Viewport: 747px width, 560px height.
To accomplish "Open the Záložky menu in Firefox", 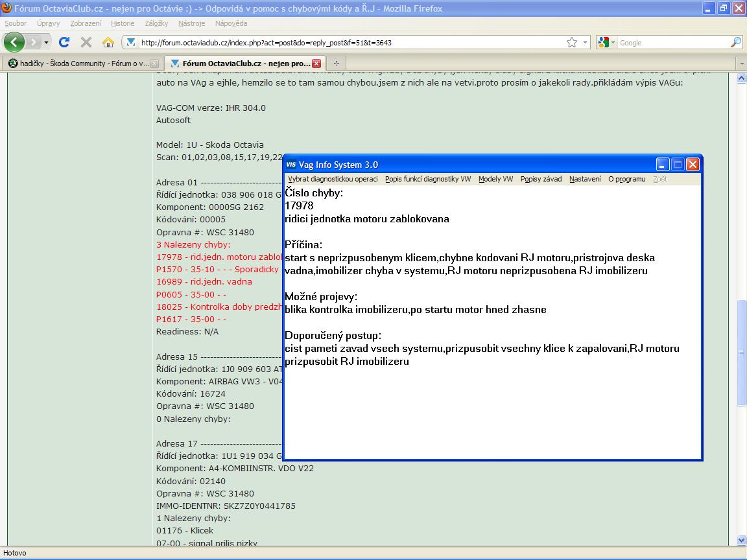I will 156,23.
